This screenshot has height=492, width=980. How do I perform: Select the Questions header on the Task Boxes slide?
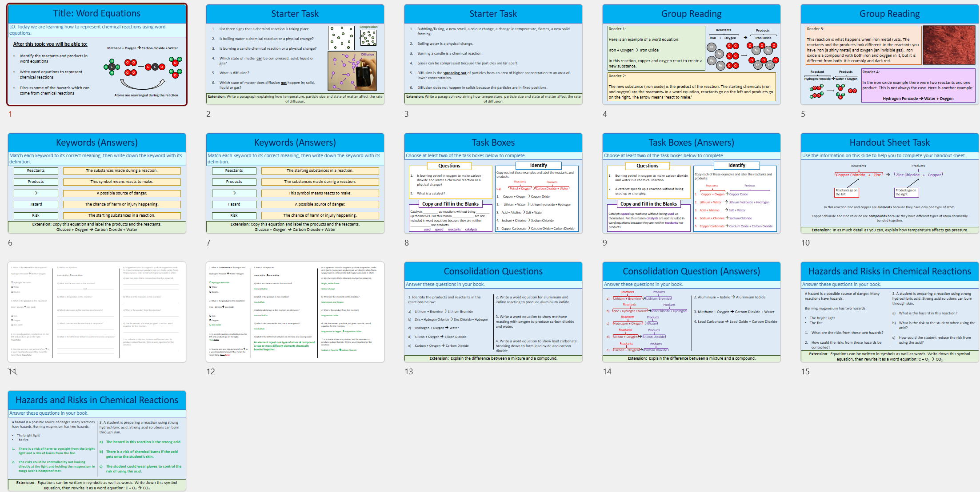point(449,165)
